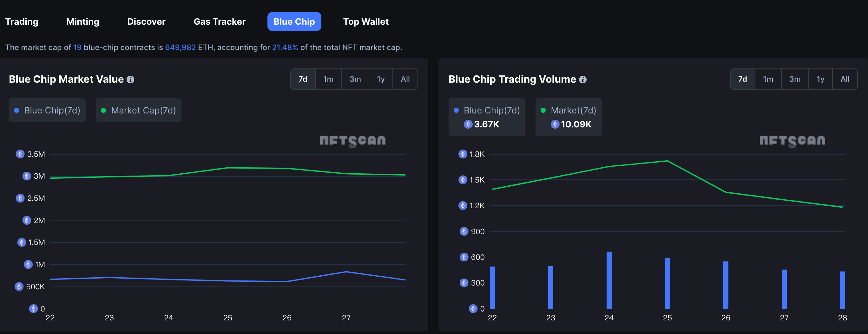Go to the Discover tab
The height and width of the screenshot is (334, 868).
[x=146, y=22]
